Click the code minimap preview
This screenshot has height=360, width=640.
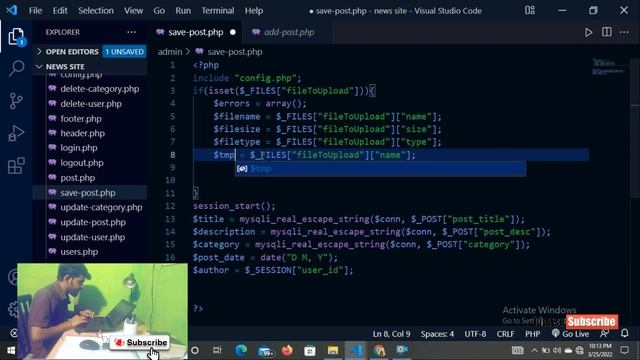[x=609, y=67]
